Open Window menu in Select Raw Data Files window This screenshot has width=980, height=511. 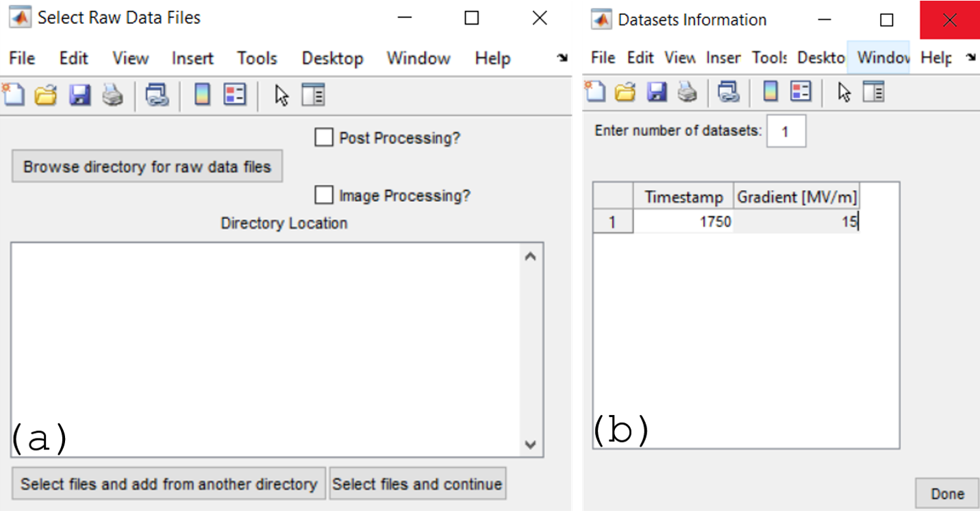click(x=418, y=58)
